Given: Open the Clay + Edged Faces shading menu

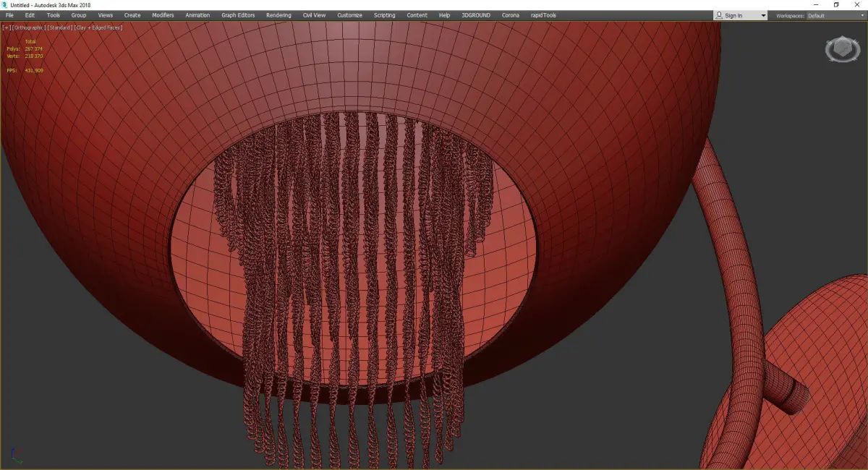Looking at the screenshot, I should pyautogui.click(x=98, y=27).
